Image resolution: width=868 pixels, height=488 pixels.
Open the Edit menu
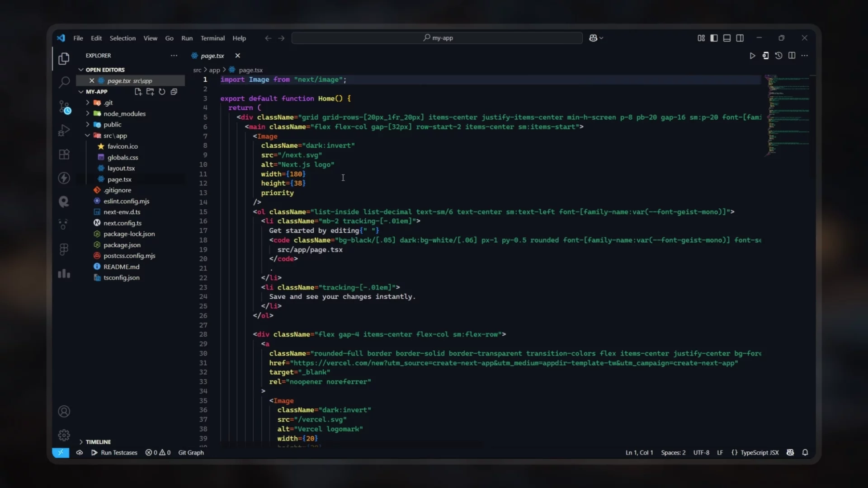pos(96,38)
